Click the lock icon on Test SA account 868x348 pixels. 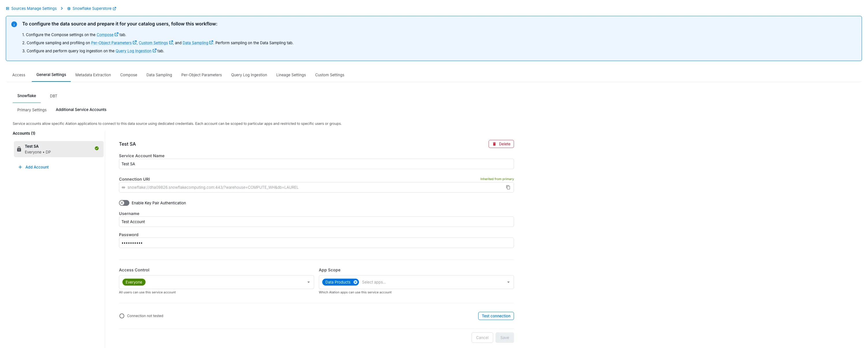pos(19,149)
